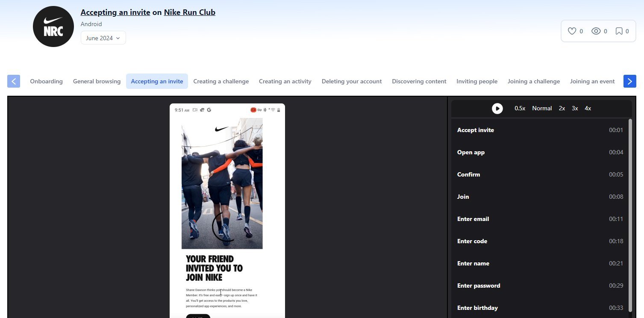Open the Inviting people tab
This screenshot has height=318, width=644.
tap(477, 81)
